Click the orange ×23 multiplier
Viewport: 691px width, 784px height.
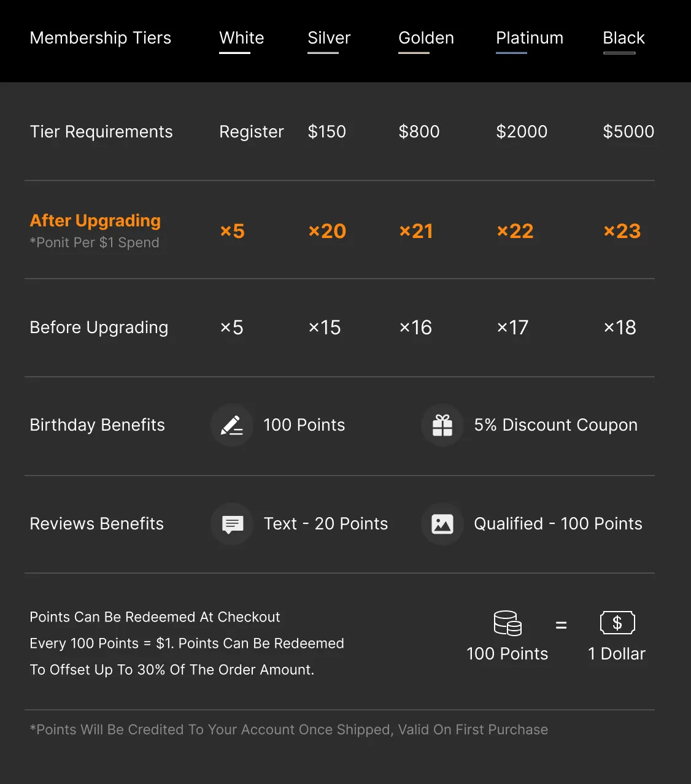coord(622,231)
